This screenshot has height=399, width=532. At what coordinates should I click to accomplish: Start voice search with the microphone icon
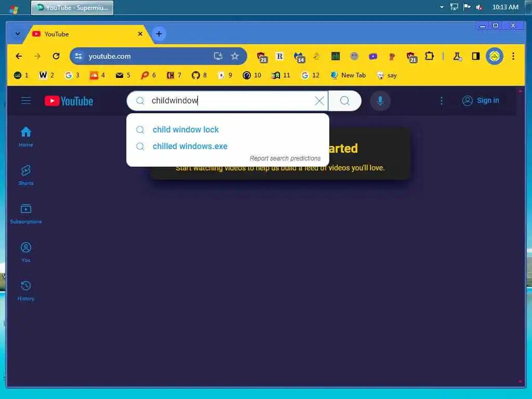[380, 101]
